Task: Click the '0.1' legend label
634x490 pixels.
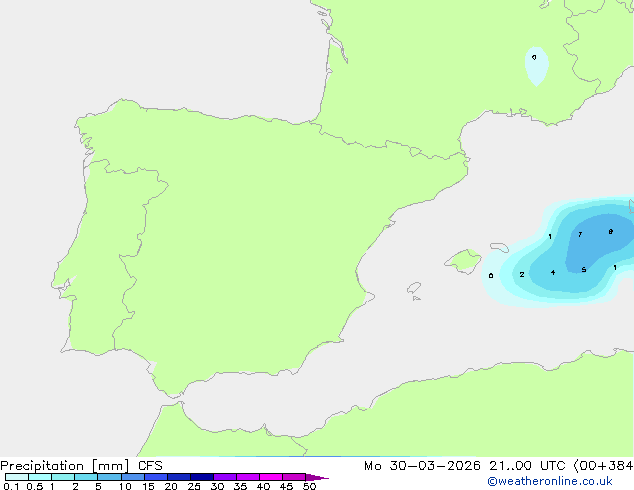Action: (11, 486)
